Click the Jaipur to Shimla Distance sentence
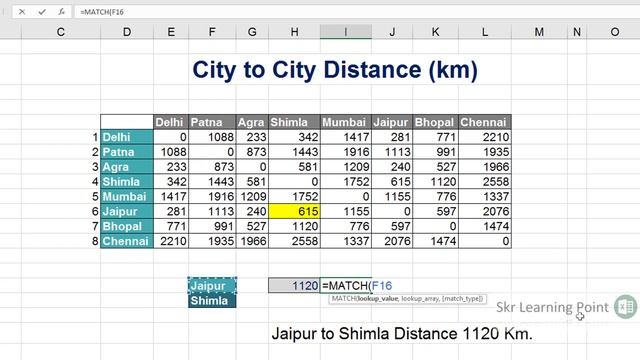 pos(402,333)
